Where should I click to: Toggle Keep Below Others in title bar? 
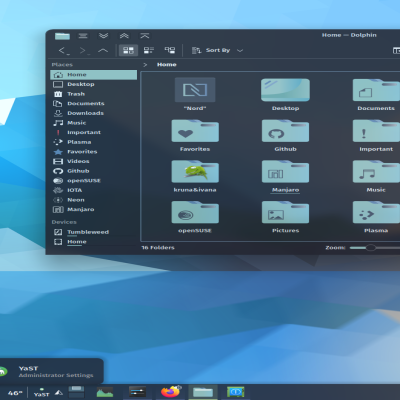(104, 36)
